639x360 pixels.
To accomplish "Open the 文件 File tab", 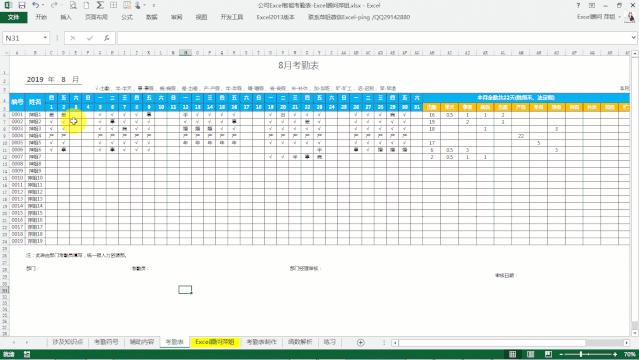I will click(x=13, y=17).
